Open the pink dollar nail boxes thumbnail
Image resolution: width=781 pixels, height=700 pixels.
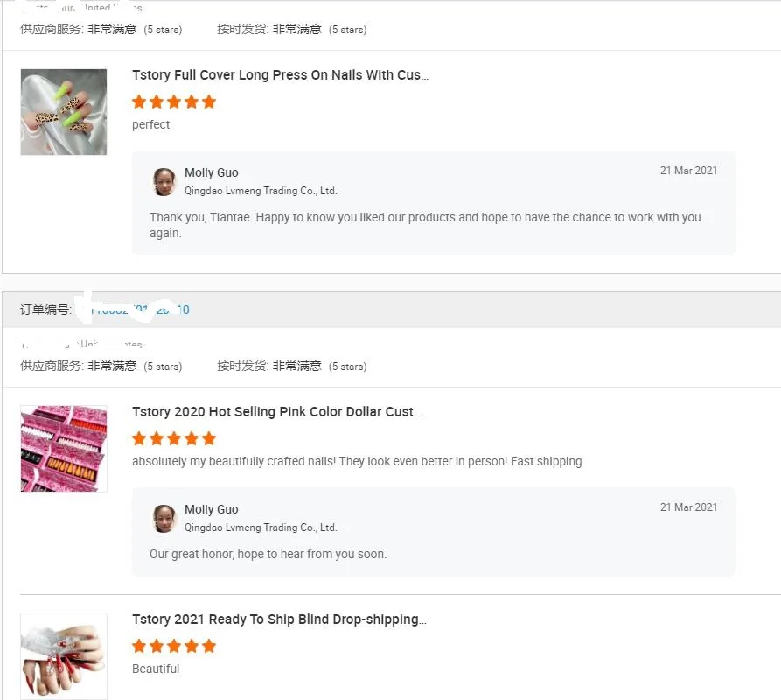(x=64, y=448)
